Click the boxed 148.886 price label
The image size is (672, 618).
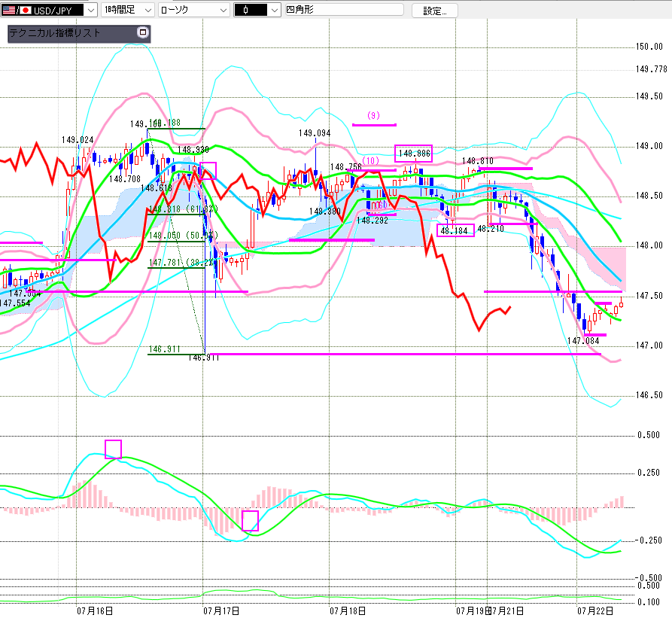pos(414,154)
